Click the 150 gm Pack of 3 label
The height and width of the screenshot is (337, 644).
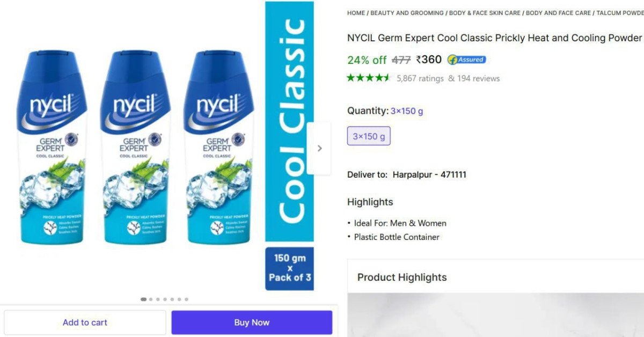(x=290, y=268)
